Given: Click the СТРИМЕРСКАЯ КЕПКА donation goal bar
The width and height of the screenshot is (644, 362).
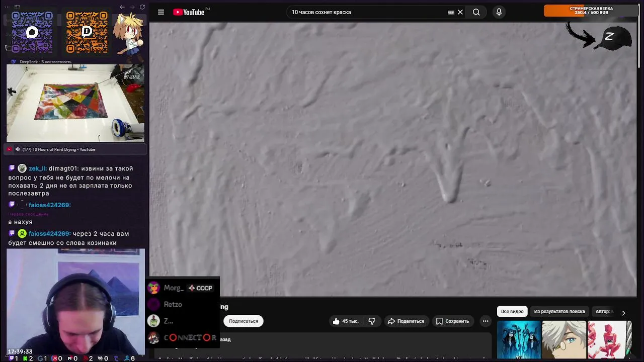Looking at the screenshot, I should 591,11.
